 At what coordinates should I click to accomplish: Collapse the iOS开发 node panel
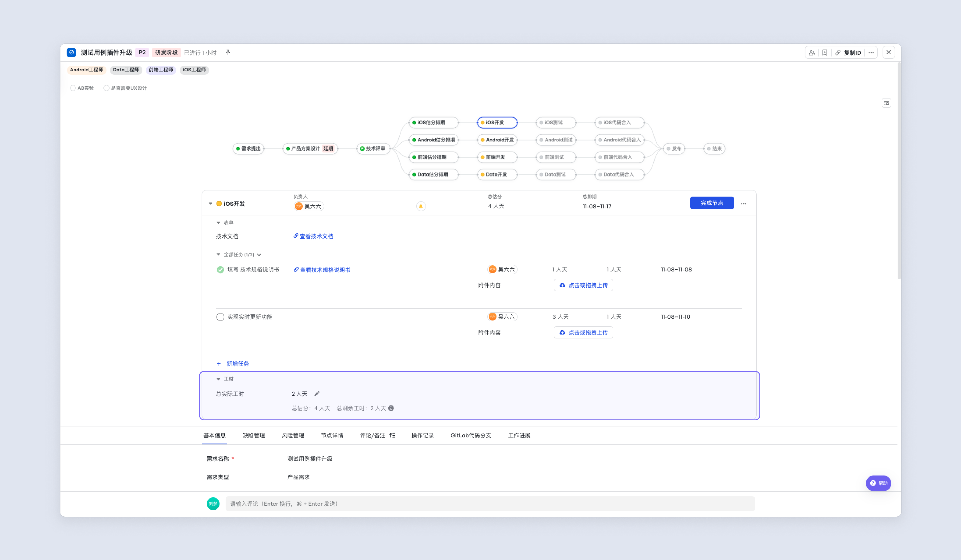pos(210,203)
